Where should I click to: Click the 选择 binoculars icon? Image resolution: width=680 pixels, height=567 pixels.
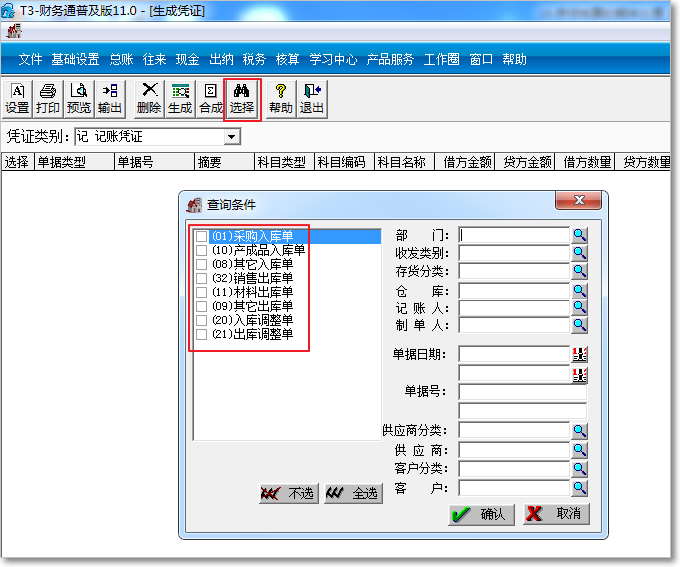pyautogui.click(x=242, y=98)
